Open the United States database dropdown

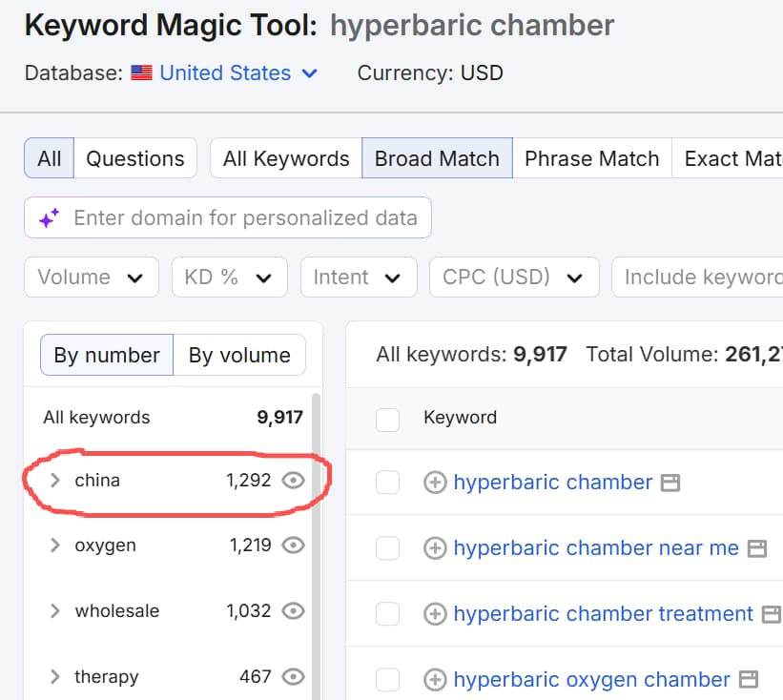click(x=238, y=73)
